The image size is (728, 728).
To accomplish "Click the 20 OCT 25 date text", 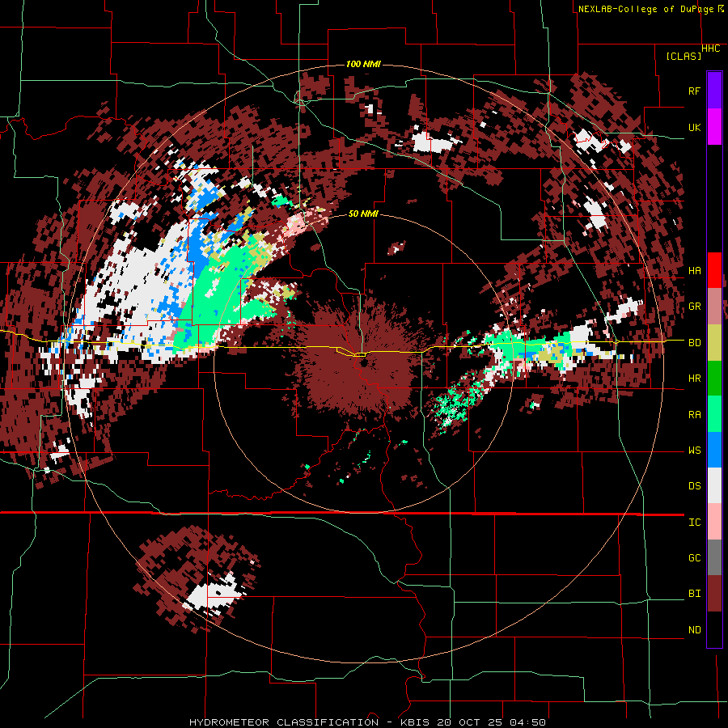I will [469, 722].
